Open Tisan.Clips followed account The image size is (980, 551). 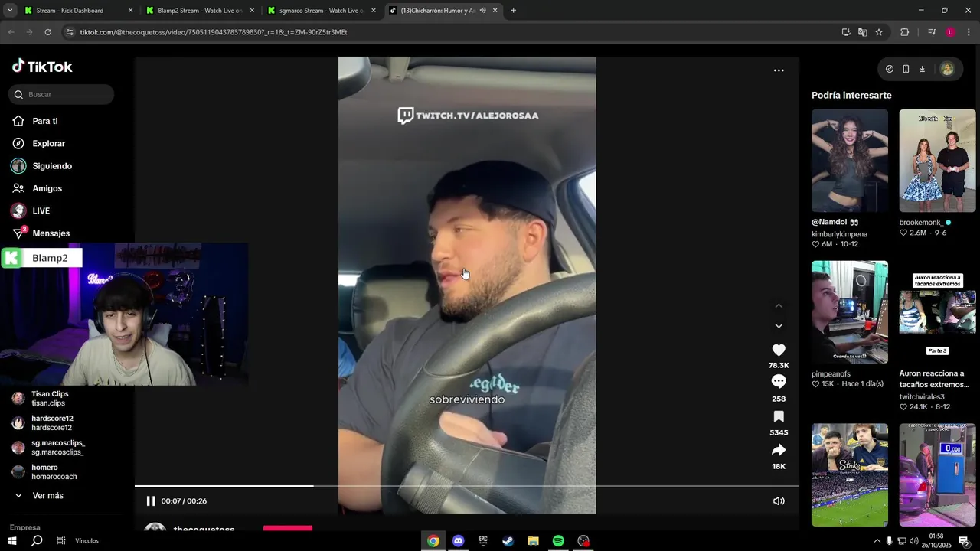pos(50,399)
